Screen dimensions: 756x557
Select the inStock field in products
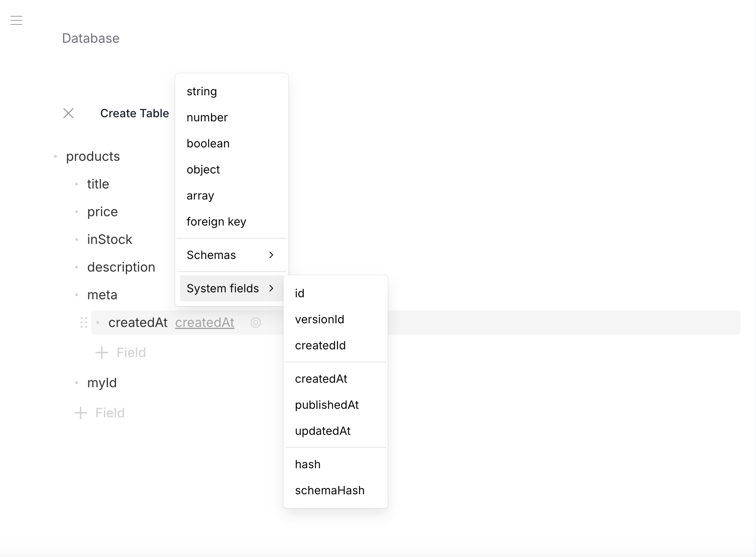(110, 239)
